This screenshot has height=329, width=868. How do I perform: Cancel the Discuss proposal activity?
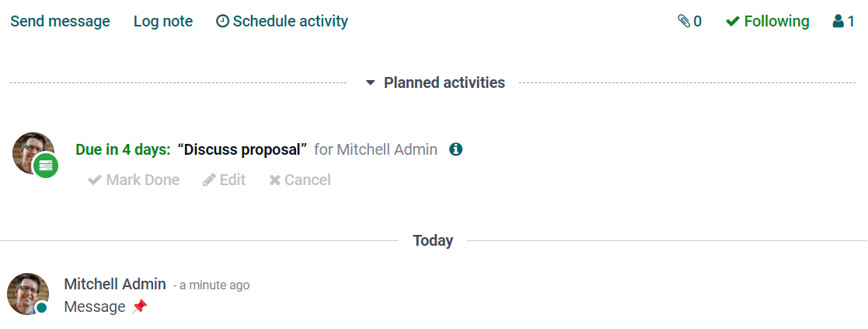pyautogui.click(x=300, y=180)
